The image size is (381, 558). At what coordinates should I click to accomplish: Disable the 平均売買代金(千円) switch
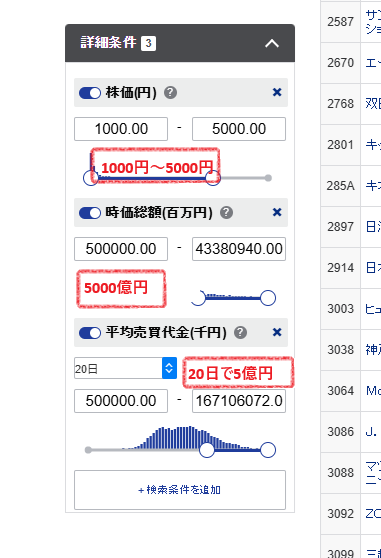click(x=90, y=333)
